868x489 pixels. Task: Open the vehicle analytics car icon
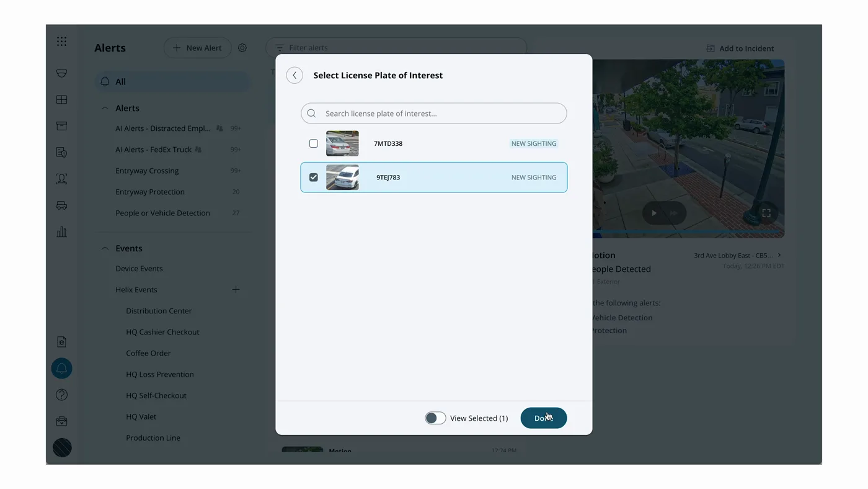pyautogui.click(x=61, y=205)
